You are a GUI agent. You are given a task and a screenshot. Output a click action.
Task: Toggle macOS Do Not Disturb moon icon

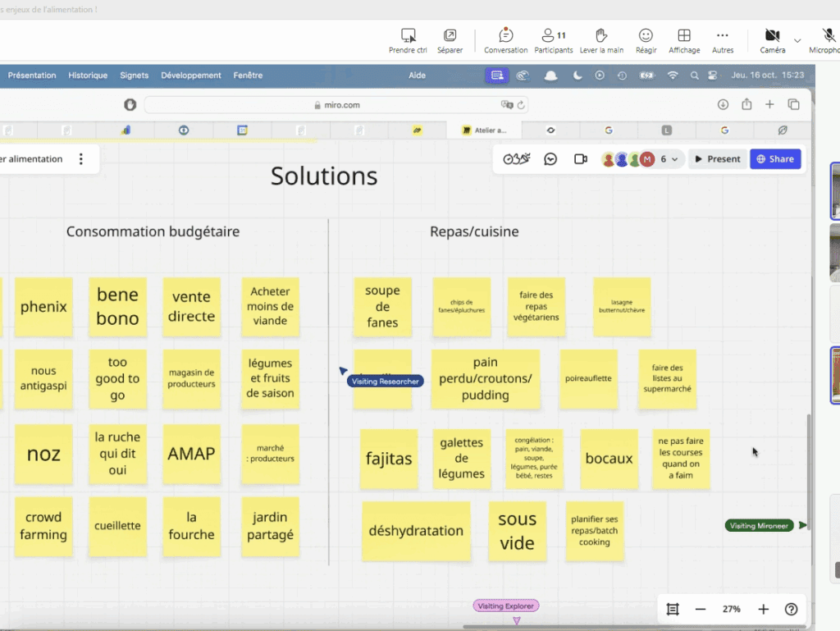pyautogui.click(x=577, y=75)
